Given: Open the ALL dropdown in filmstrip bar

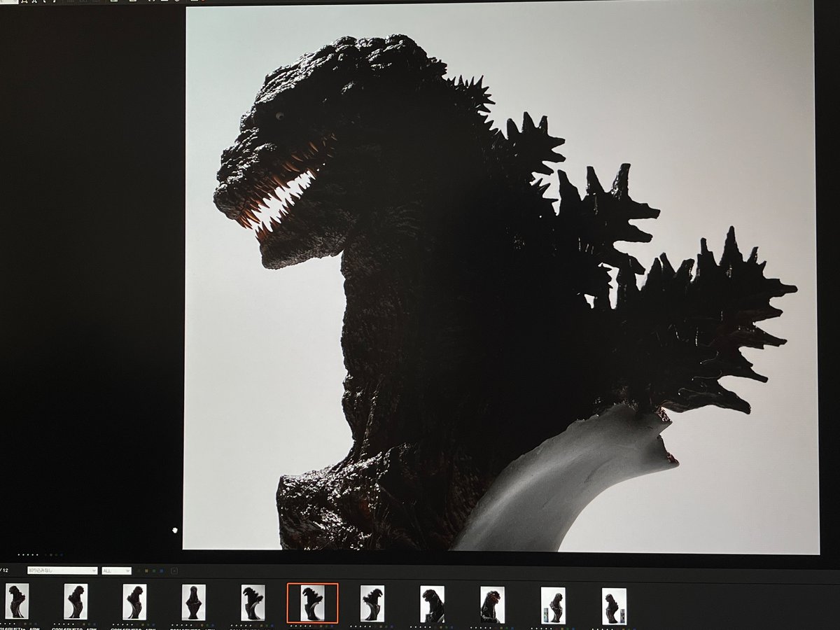Looking at the screenshot, I should [116, 570].
